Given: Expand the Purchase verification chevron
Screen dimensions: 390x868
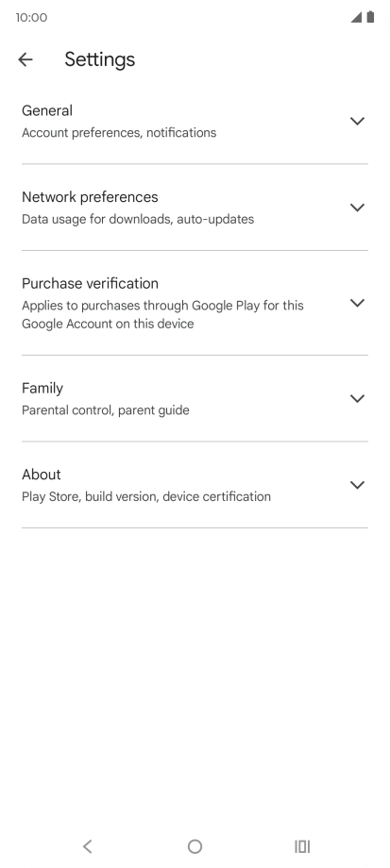Looking at the screenshot, I should [x=357, y=303].
